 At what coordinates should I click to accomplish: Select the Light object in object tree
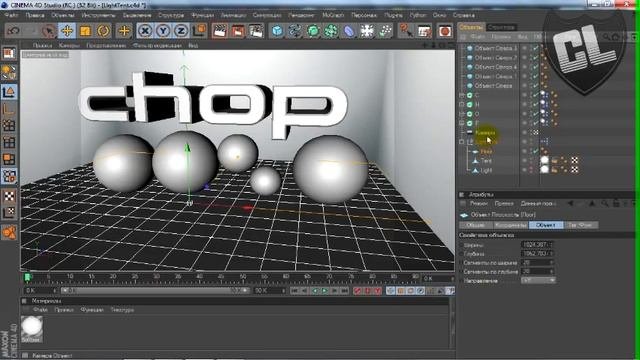tap(486, 170)
